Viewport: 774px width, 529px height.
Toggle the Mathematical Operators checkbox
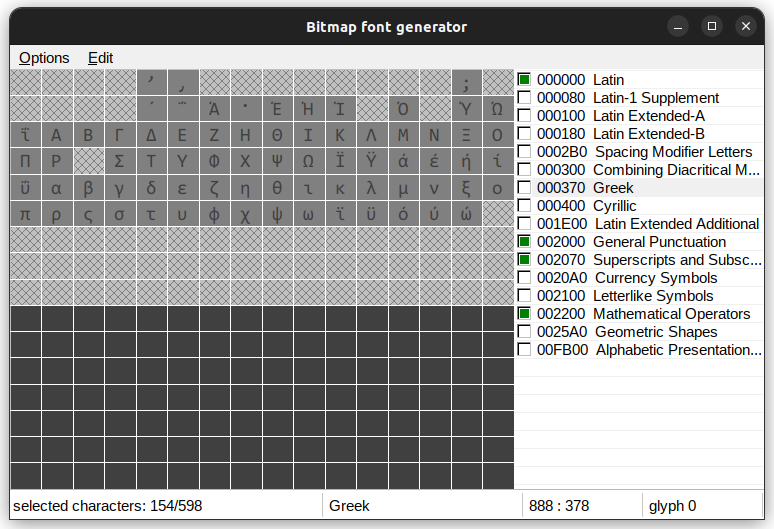point(524,314)
